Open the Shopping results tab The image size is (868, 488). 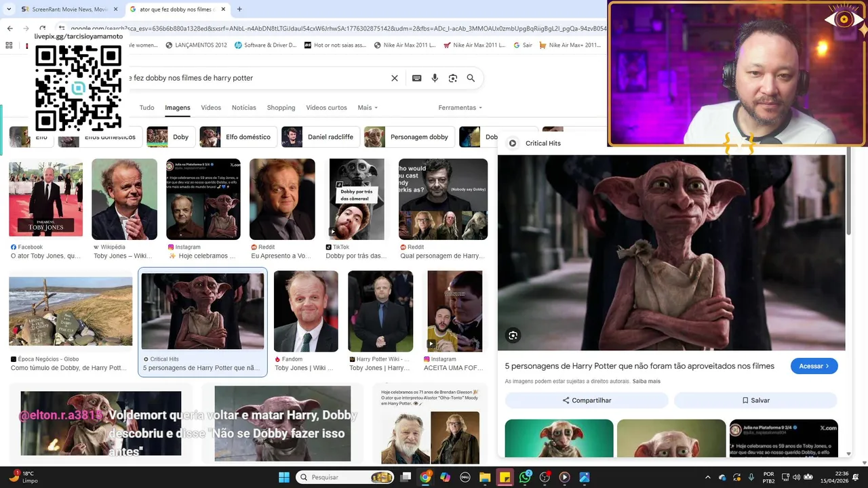[x=281, y=108]
